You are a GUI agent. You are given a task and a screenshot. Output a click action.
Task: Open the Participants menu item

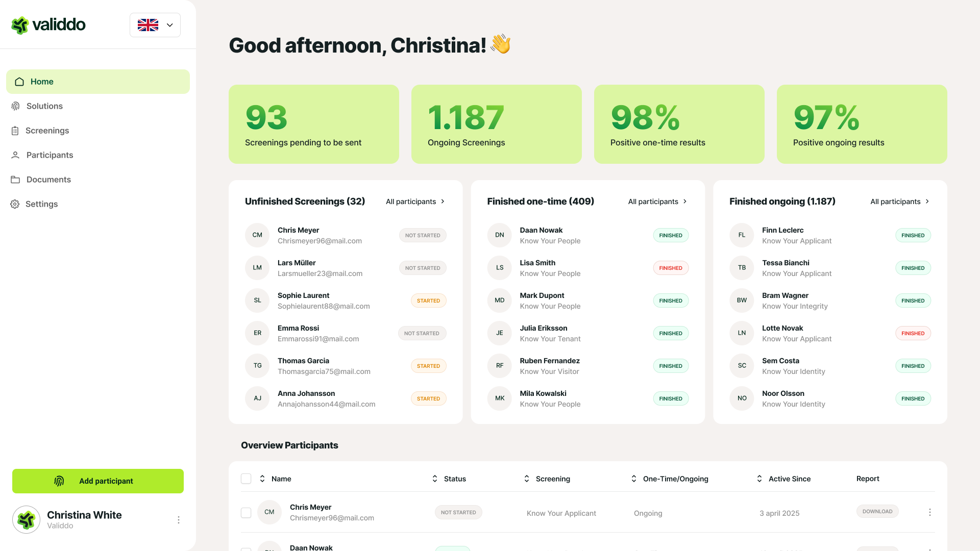click(x=50, y=155)
